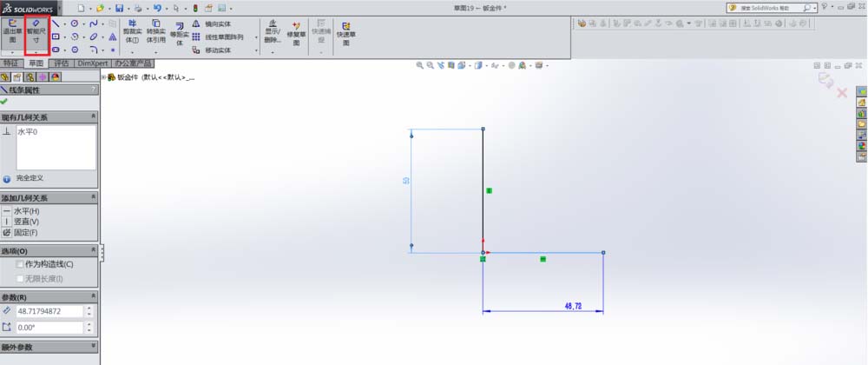868x365 pixels.
Task: Toggle the Infinite length (无限长度) checkbox
Action: (20, 279)
